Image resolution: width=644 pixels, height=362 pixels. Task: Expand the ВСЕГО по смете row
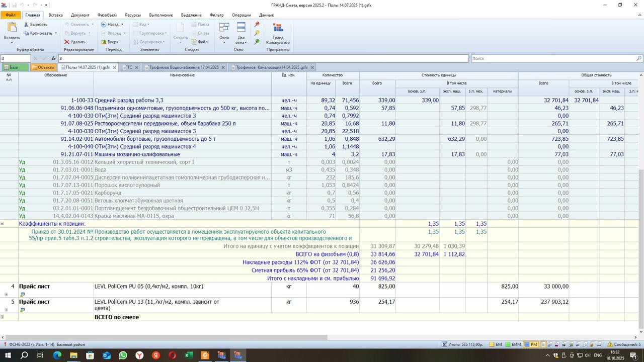3,317
